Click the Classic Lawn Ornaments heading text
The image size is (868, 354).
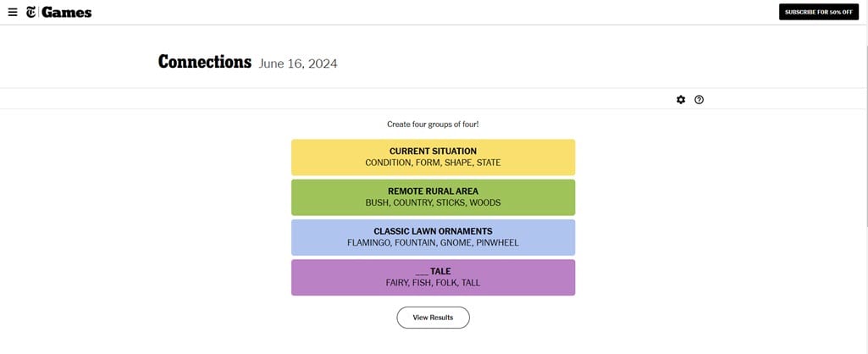pos(433,231)
